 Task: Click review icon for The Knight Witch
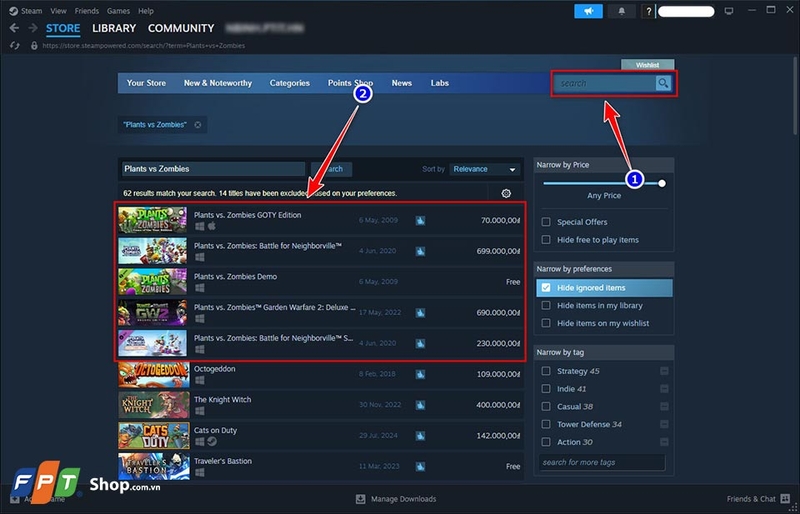tap(420, 405)
